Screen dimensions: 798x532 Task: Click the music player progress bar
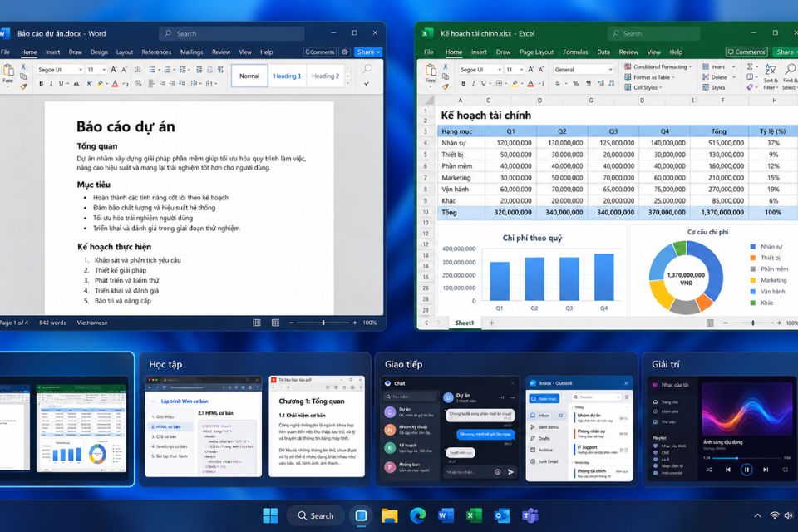[x=746, y=458]
